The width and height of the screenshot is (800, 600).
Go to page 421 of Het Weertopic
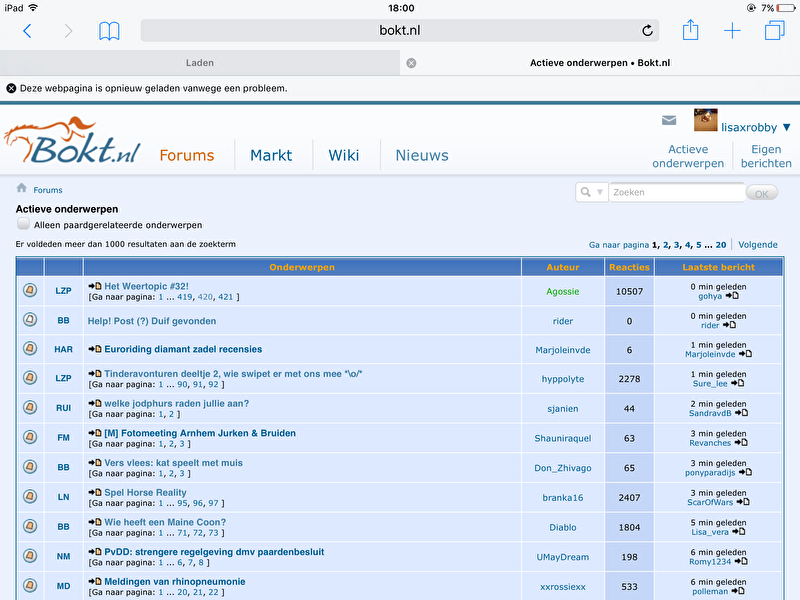[226, 297]
